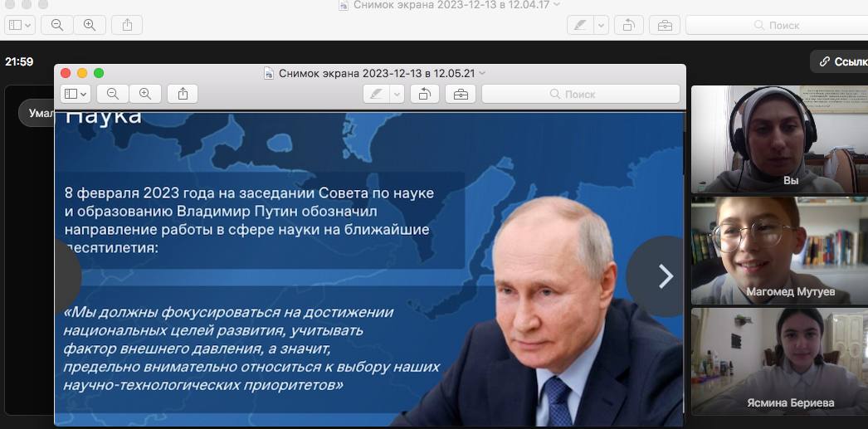The height and width of the screenshot is (429, 868).
Task: Zoom out in the front Preview window
Action: pos(113,94)
